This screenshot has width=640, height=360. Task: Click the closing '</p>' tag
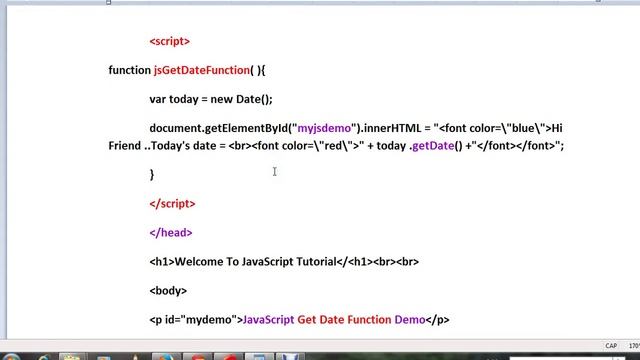click(x=438, y=320)
